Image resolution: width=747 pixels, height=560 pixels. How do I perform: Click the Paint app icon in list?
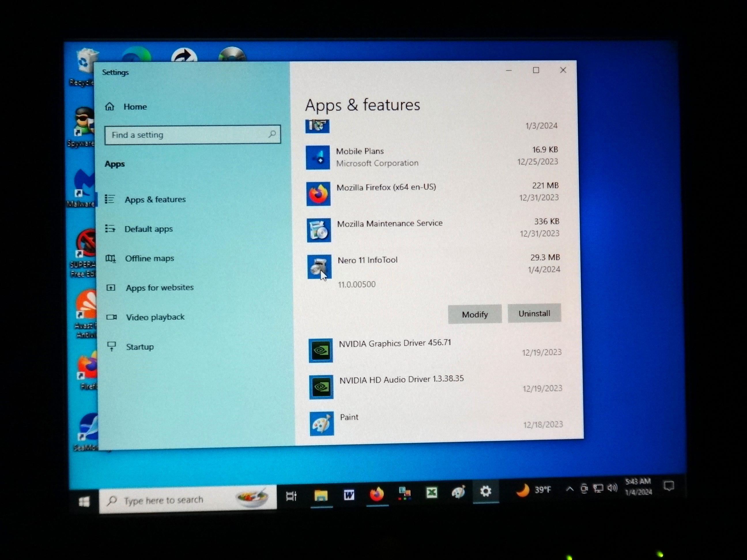322,424
